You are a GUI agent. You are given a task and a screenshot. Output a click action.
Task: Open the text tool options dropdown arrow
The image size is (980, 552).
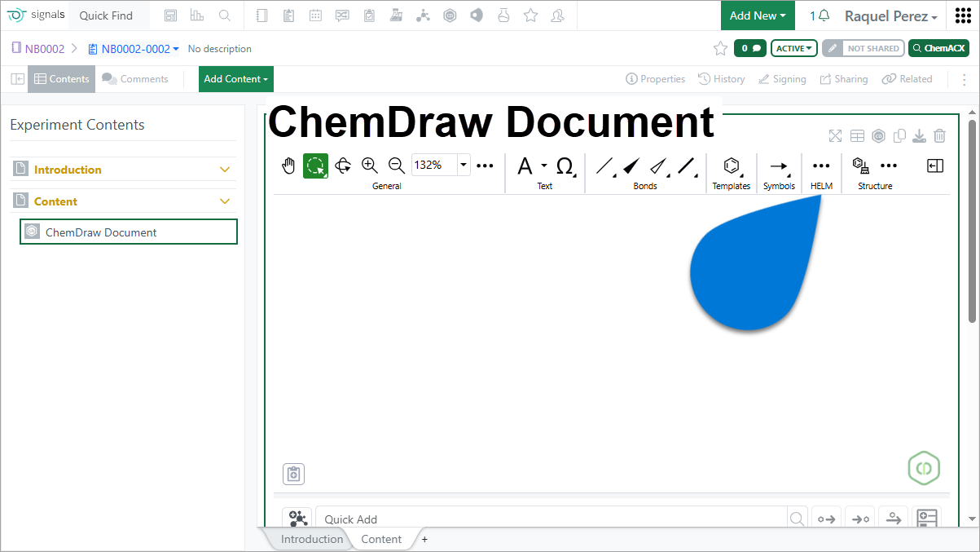click(x=544, y=166)
